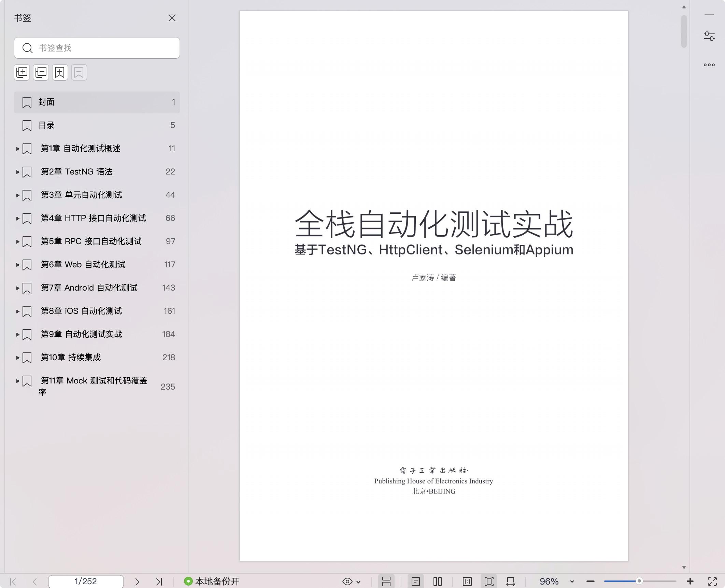
Task: Go to last page button
Action: pos(159,582)
